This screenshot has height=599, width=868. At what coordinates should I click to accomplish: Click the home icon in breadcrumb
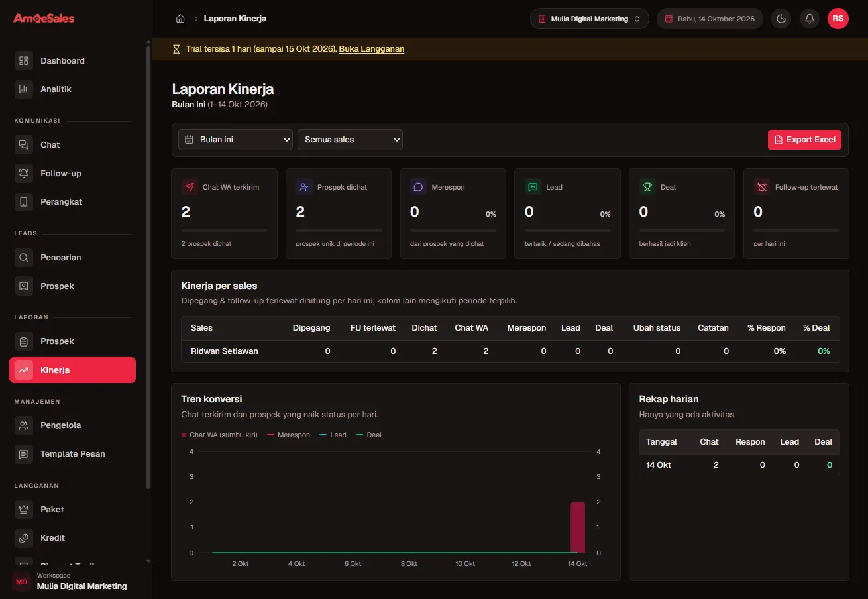pyautogui.click(x=180, y=19)
